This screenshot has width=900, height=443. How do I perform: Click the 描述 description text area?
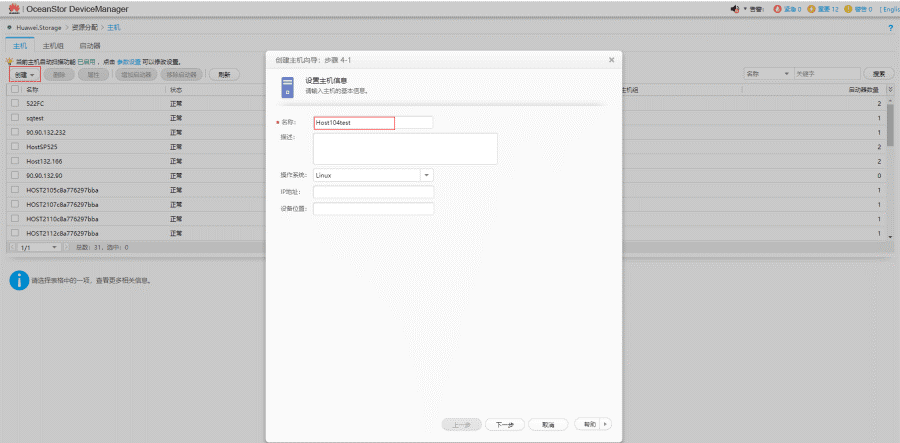(405, 148)
